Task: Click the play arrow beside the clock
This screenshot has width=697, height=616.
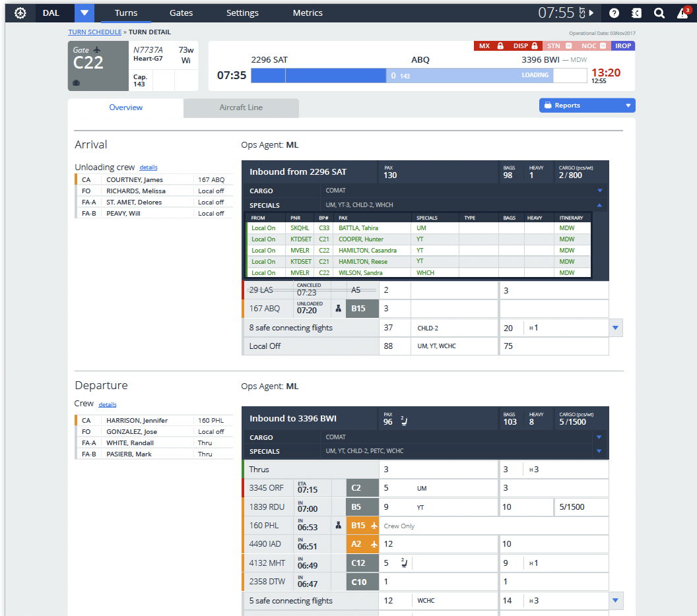Action: (591, 13)
